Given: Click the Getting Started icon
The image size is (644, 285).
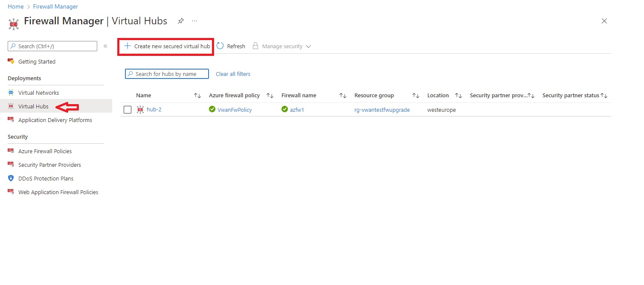Looking at the screenshot, I should coord(11,61).
